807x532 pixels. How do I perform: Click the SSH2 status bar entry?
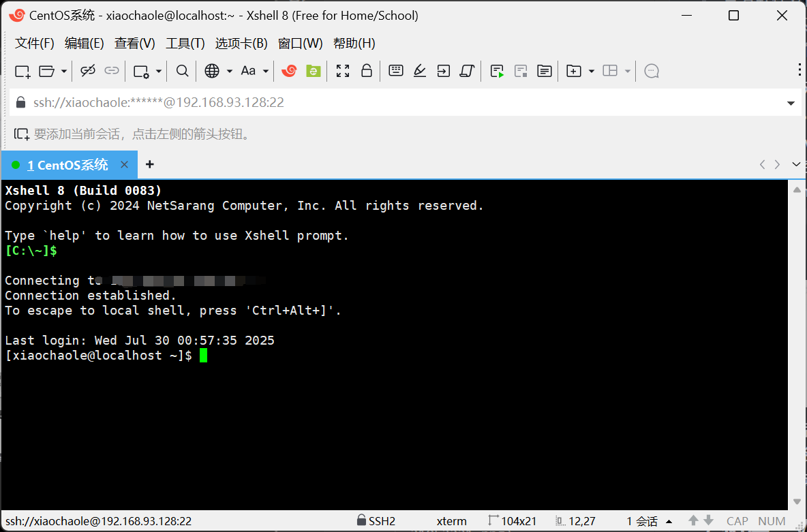pos(376,520)
